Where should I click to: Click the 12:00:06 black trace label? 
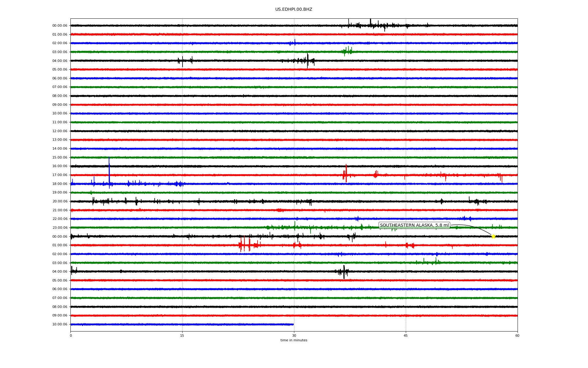(x=60, y=131)
